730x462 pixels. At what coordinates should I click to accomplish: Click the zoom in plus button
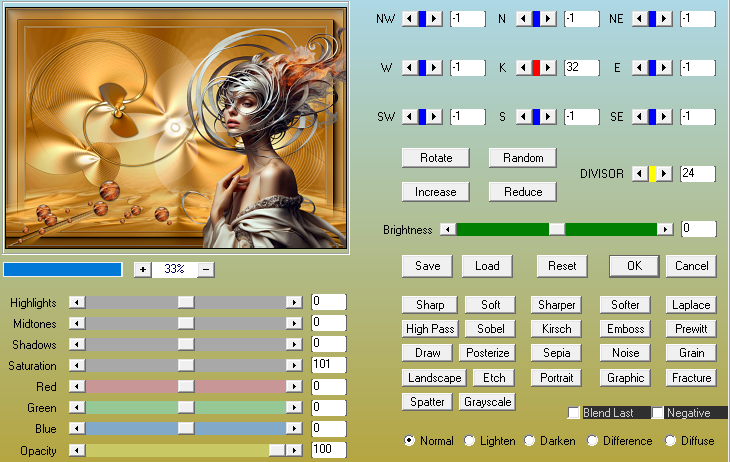[x=143, y=269]
